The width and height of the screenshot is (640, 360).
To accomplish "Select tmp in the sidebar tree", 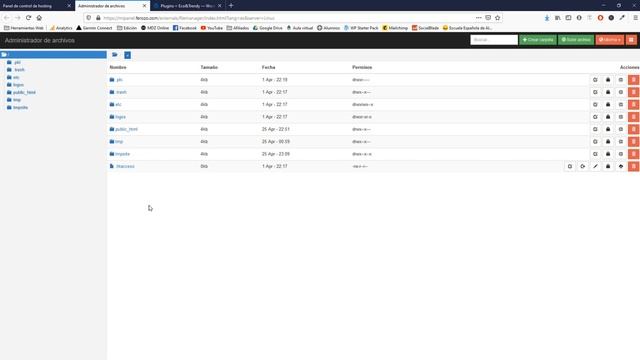I will coord(17,100).
